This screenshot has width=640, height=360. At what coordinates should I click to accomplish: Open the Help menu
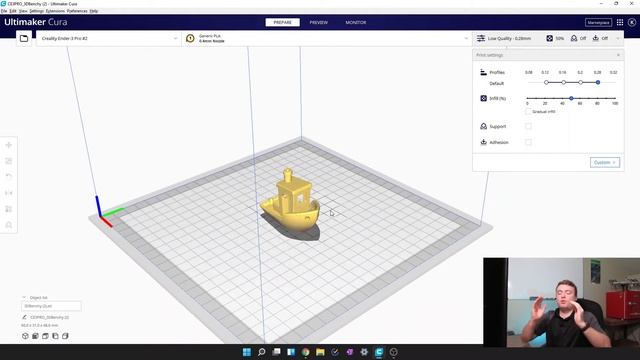point(93,11)
